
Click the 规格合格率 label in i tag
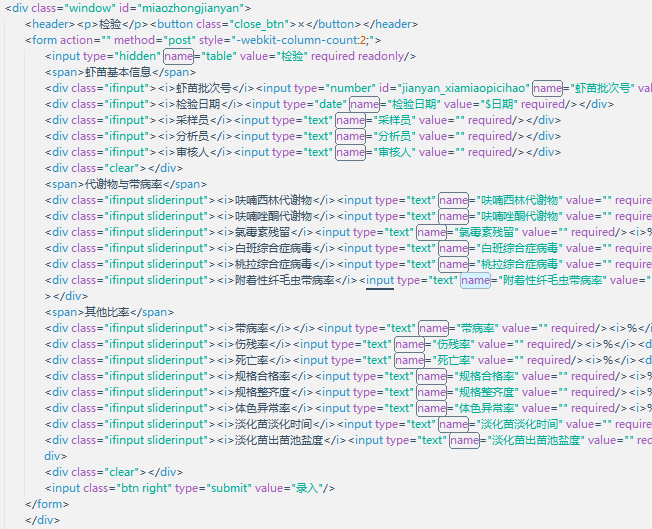point(262,376)
